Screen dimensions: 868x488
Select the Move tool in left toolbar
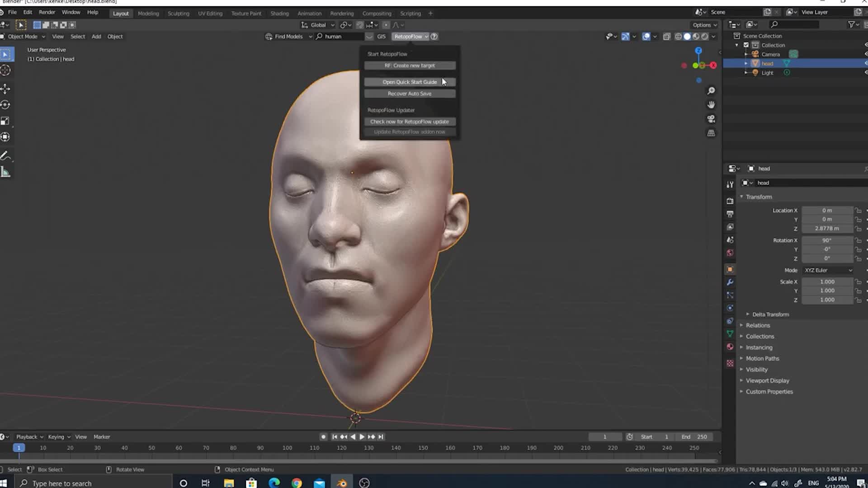point(5,89)
